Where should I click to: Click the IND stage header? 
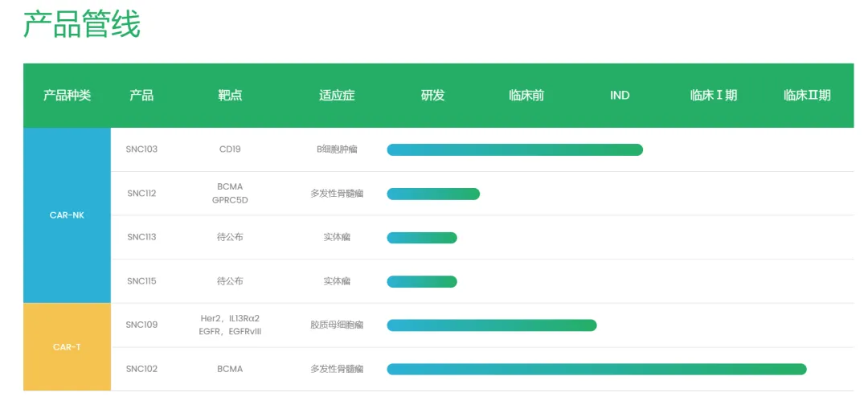click(x=620, y=95)
